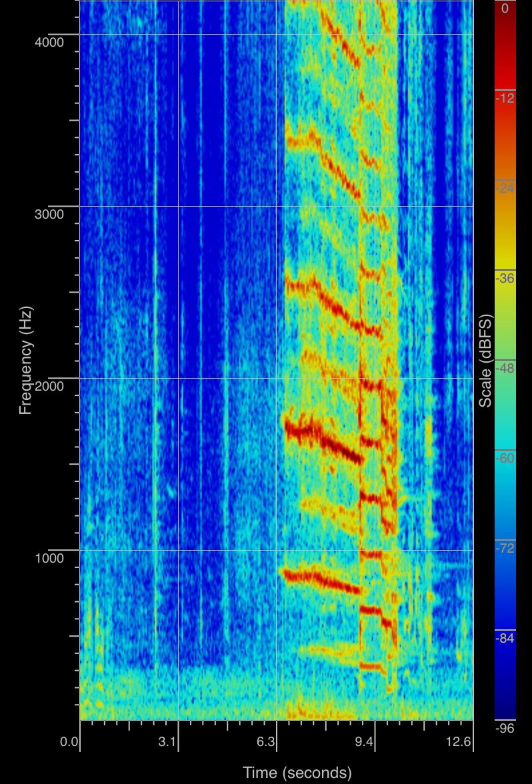Screen dimensions: 532x784
Task: Pick the -12 dBFS level on color scale
Action: (x=505, y=98)
